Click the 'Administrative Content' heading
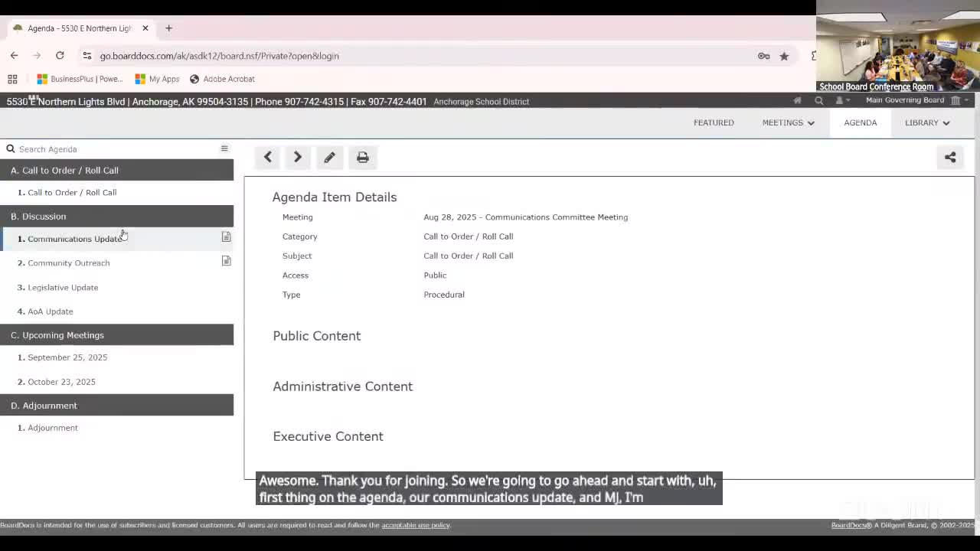 click(x=342, y=386)
